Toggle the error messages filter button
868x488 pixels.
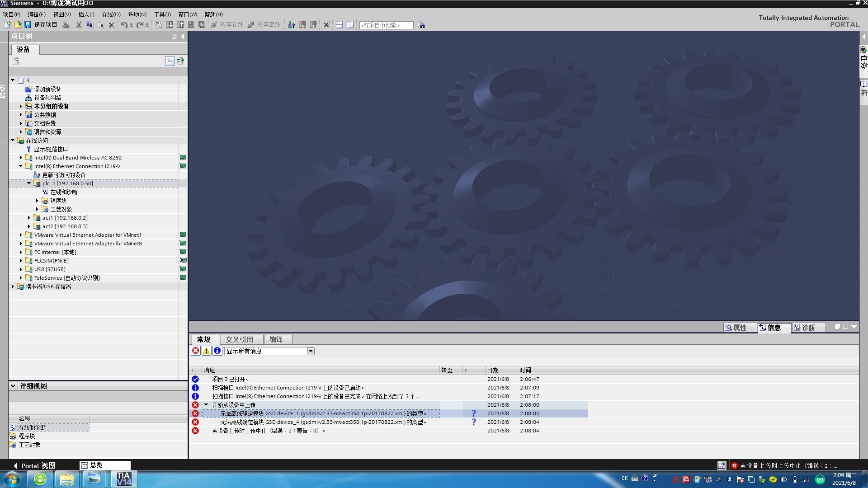[195, 351]
